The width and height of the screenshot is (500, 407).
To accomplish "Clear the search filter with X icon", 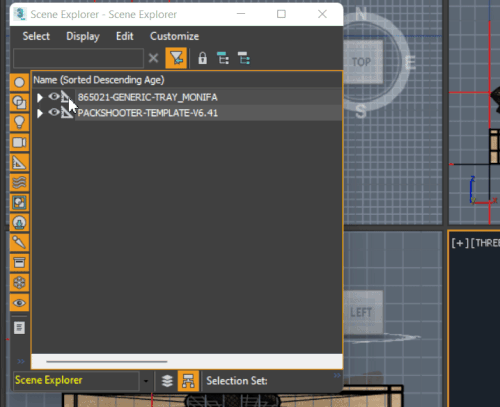I will click(153, 58).
